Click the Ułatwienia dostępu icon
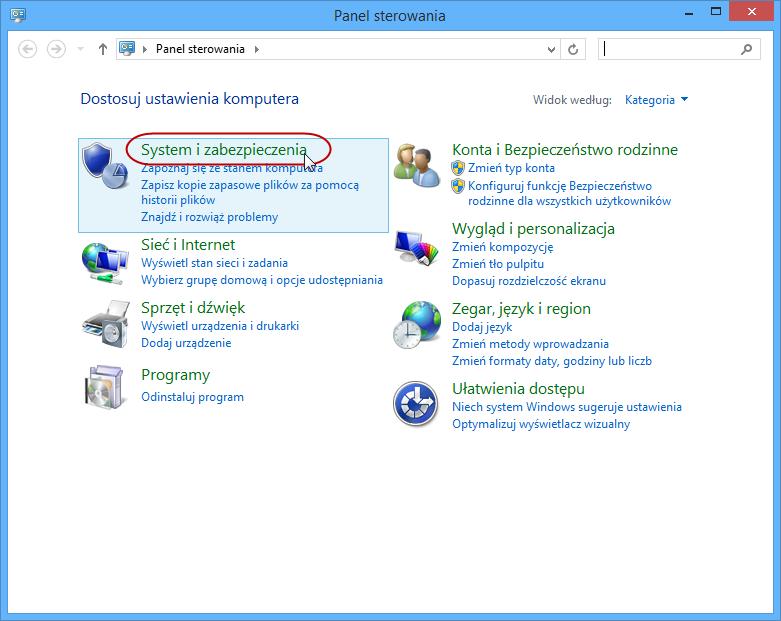 point(415,404)
